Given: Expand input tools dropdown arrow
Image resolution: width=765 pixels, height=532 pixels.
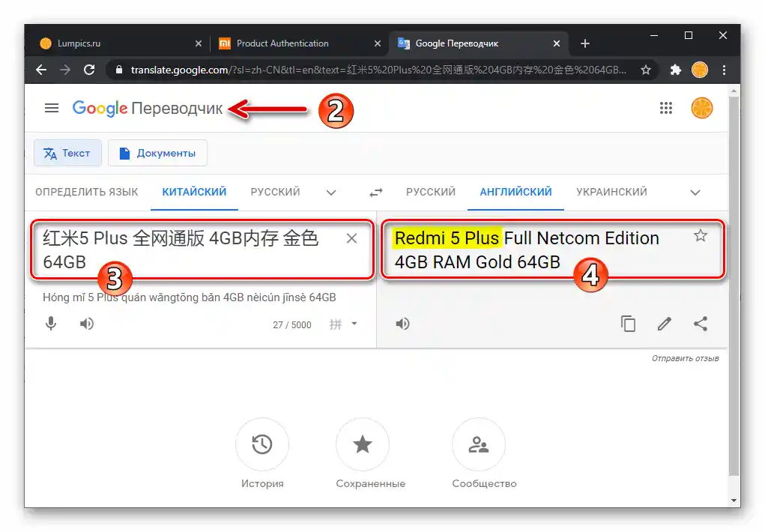Looking at the screenshot, I should (354, 323).
